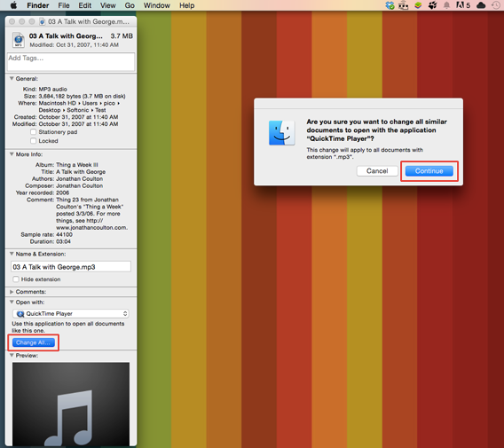504x448 pixels.
Task: Click the Composer value Jonathan Coulton
Action: point(79,185)
